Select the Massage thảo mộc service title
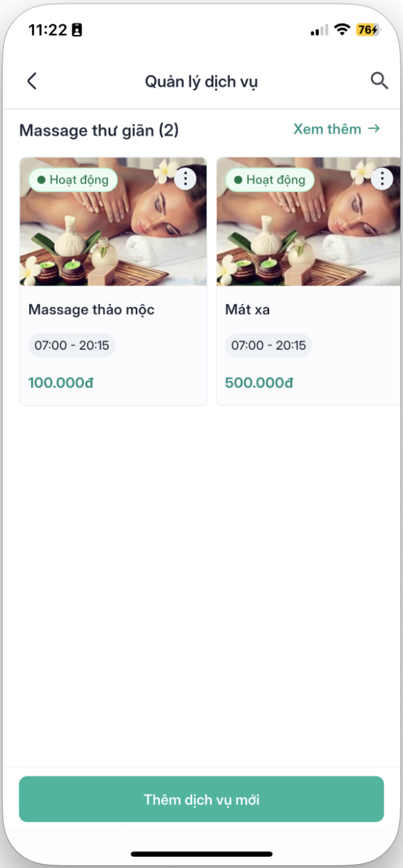403x868 pixels. pos(91,309)
